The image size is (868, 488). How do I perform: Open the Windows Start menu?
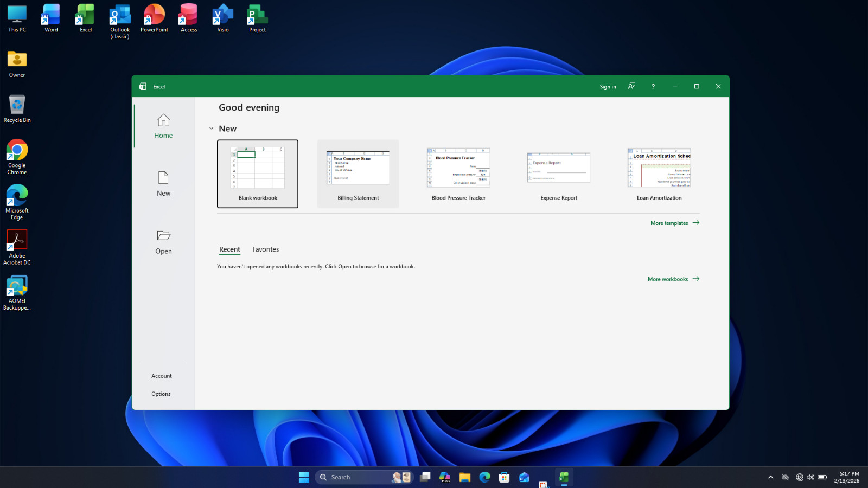(x=304, y=477)
